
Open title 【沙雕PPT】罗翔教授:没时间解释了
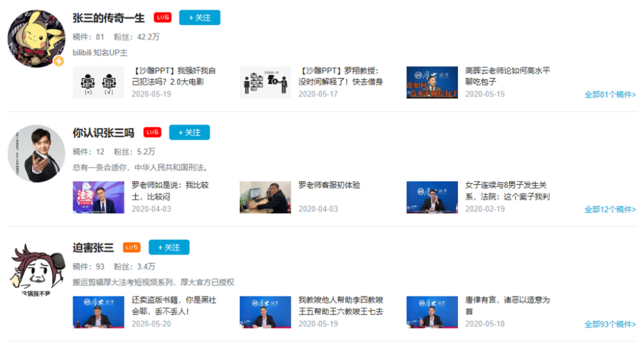coord(341,76)
